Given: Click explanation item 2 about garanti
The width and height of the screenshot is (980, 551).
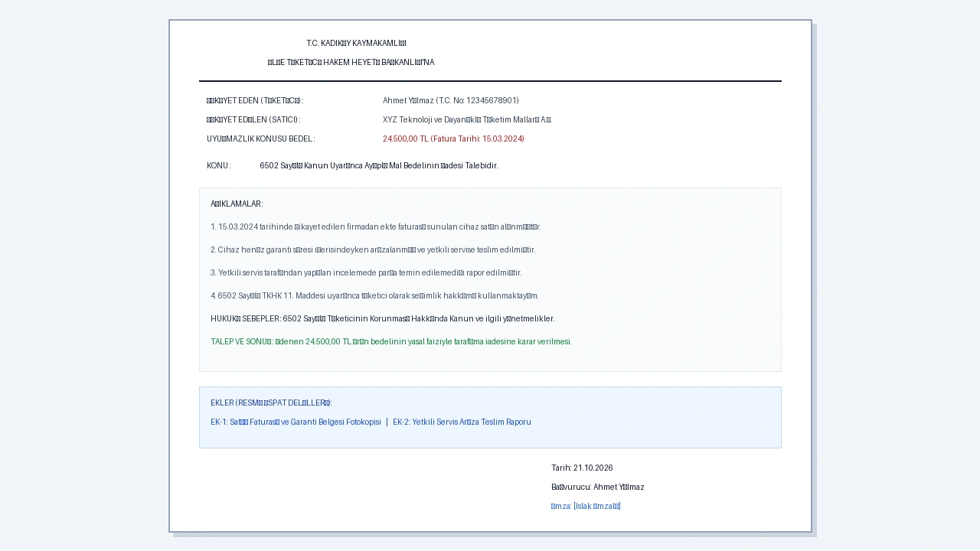Looking at the screenshot, I should (373, 250).
